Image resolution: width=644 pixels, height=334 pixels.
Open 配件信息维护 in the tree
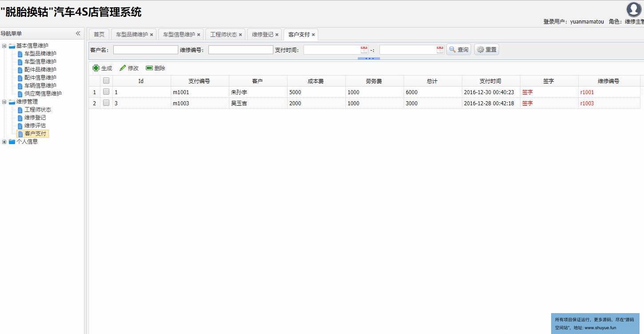[x=40, y=78]
